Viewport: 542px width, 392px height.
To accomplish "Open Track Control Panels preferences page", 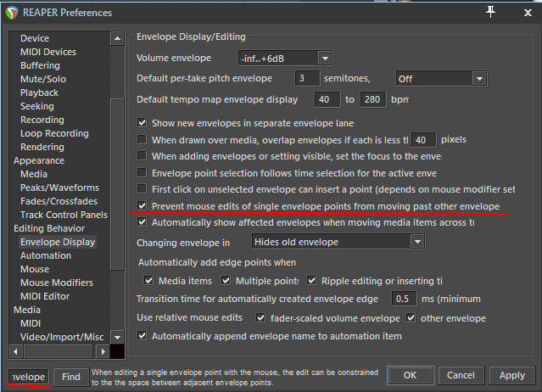I will click(x=64, y=215).
